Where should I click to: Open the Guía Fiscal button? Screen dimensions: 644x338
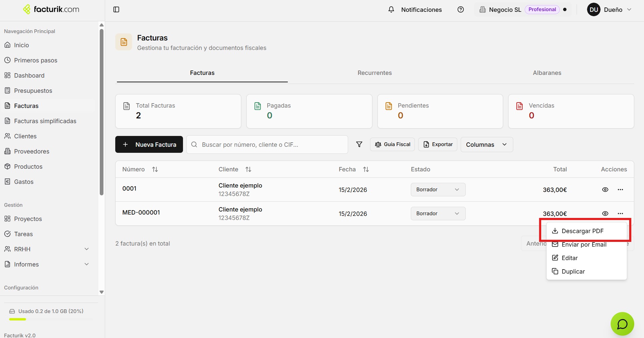pos(392,144)
